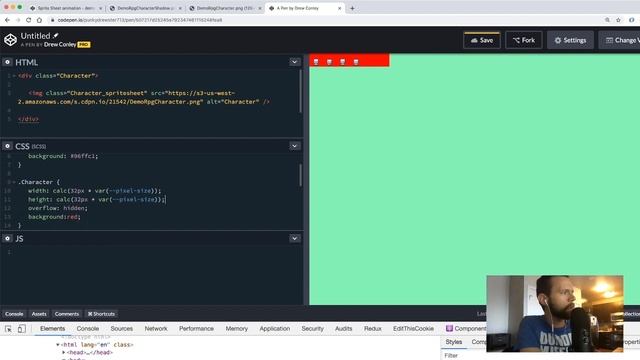Fork this pen
Screen dimensions: 640x360
point(524,40)
